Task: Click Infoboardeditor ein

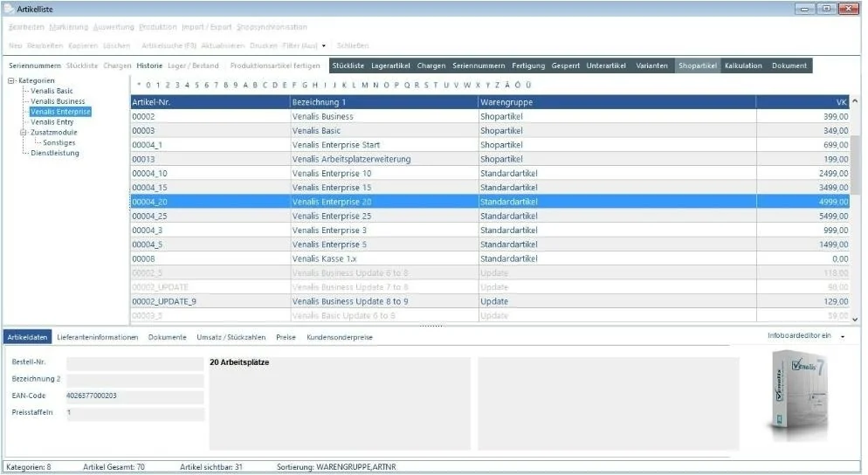Action: tap(799, 335)
